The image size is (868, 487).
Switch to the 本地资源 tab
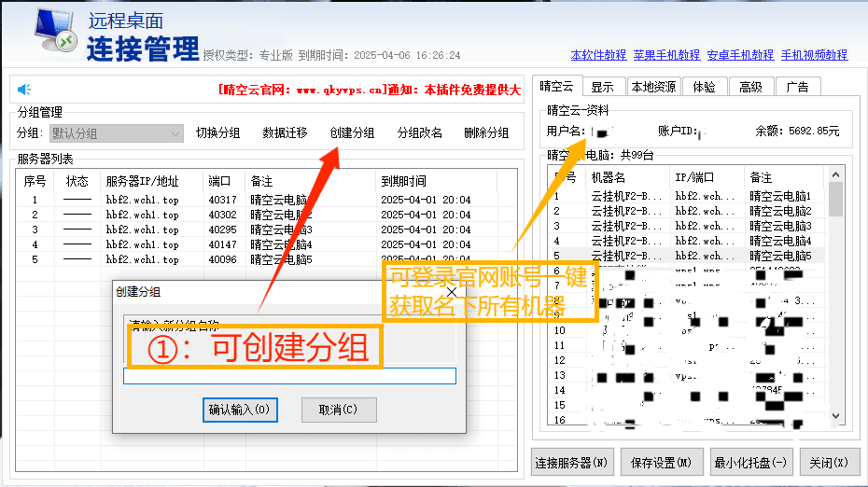click(x=652, y=87)
